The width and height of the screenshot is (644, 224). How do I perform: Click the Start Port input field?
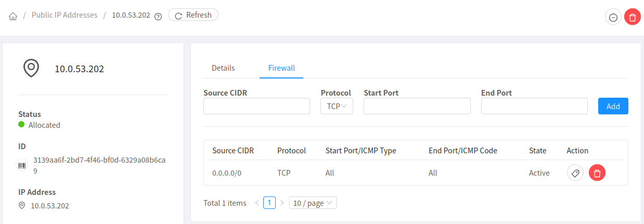tap(417, 106)
